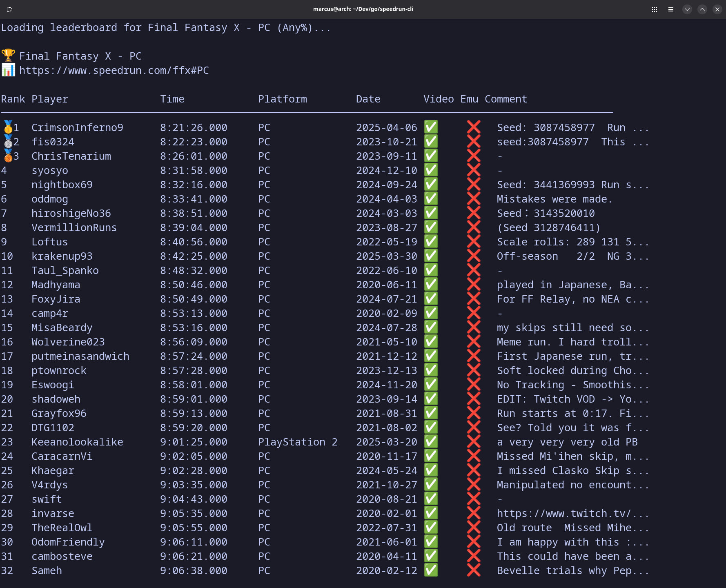Click the gold medal icon for rank 1

[8, 127]
